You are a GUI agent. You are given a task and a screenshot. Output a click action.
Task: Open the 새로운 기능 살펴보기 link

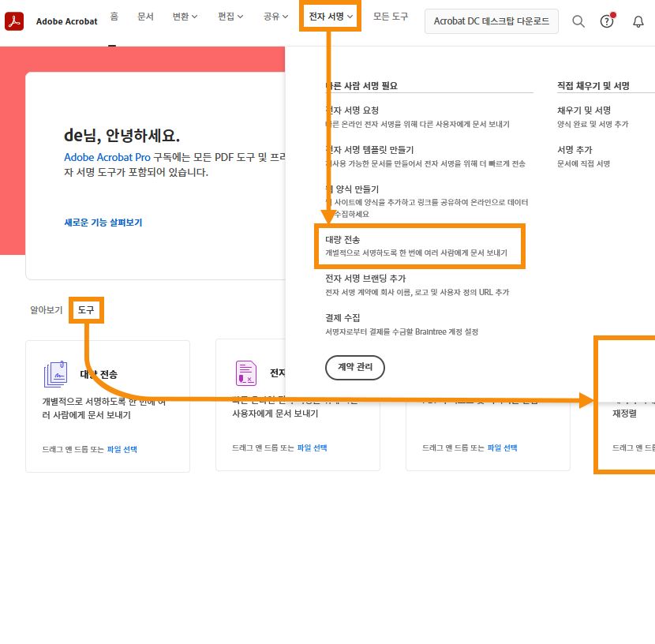click(x=103, y=223)
